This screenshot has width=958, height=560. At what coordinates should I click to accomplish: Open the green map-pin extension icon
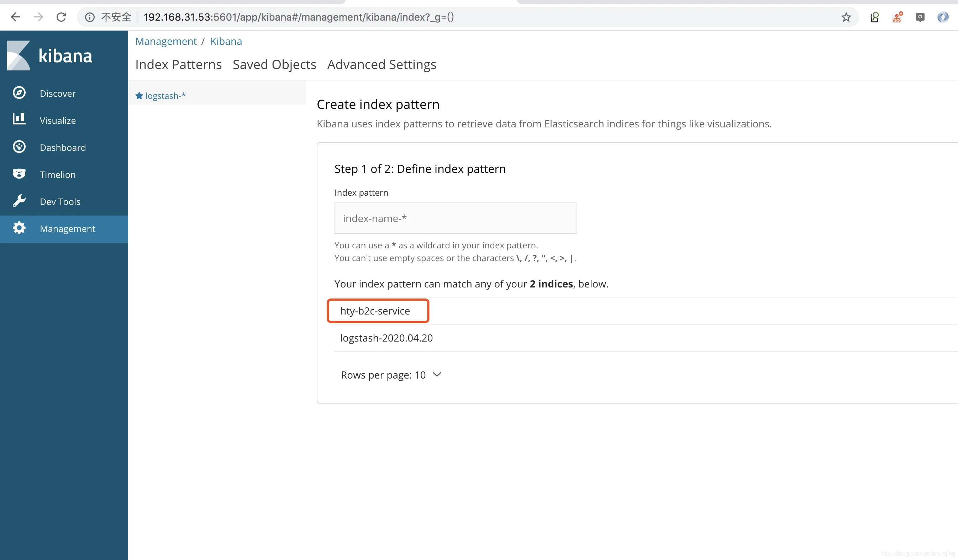875,17
